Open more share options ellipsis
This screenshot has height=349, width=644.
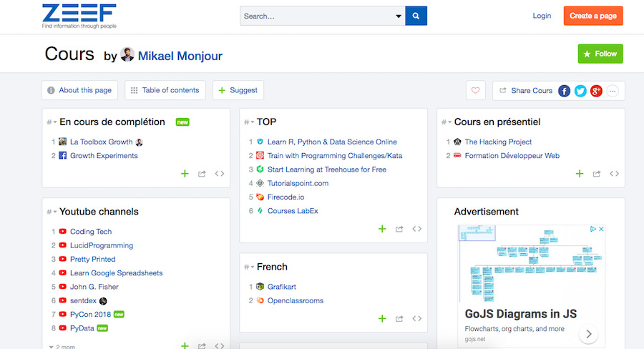[x=613, y=91]
